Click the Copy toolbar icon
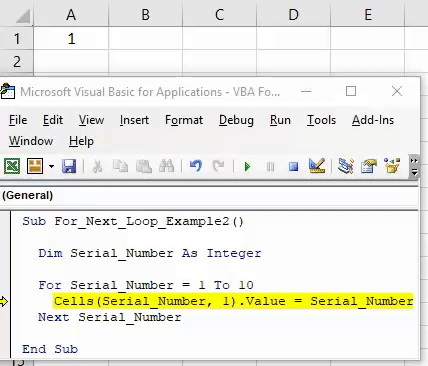The image size is (428, 366). [120, 166]
